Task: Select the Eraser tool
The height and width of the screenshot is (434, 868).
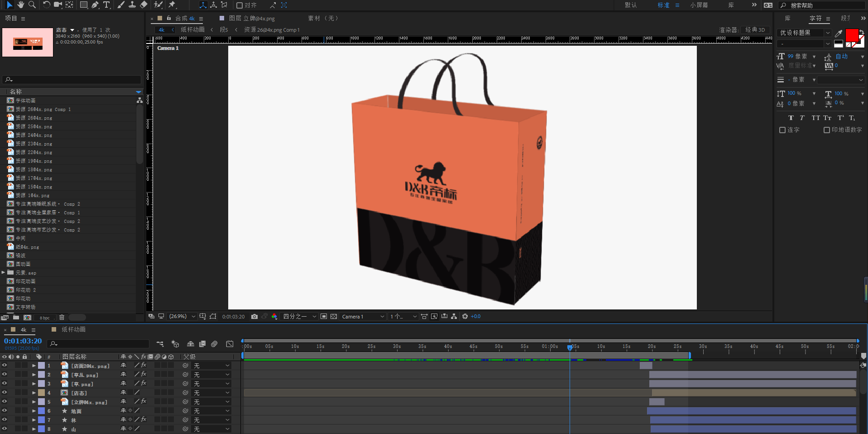Action: click(144, 5)
